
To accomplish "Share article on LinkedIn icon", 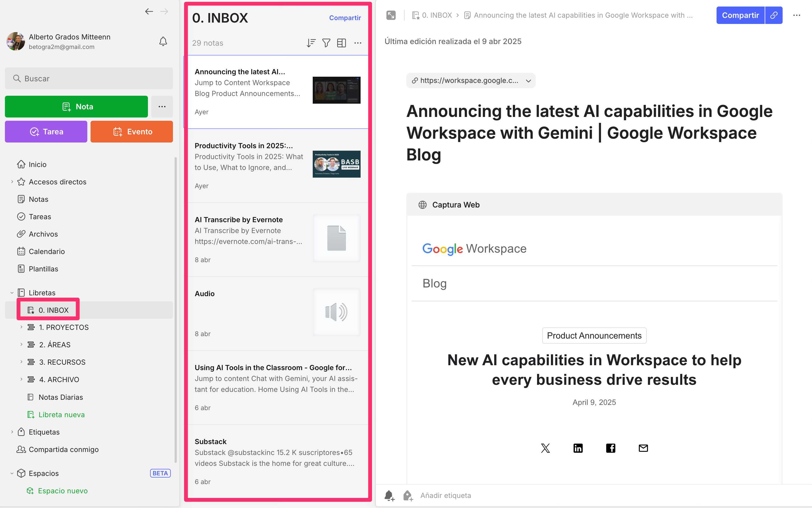I will [x=578, y=448].
